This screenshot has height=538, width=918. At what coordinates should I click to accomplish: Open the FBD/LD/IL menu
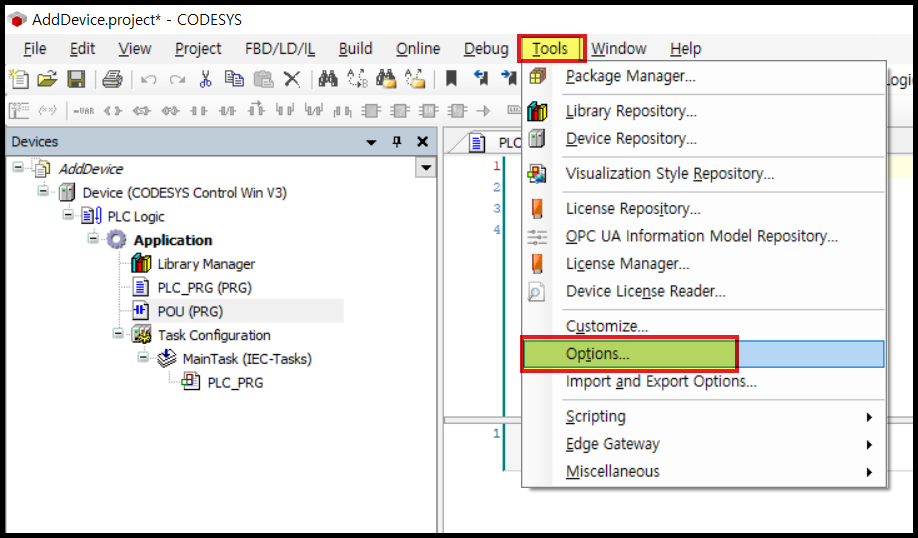tap(280, 49)
